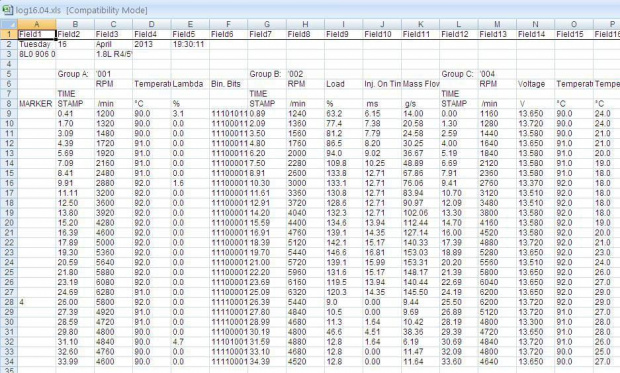Click the '002 group number cell
This screenshot has height=373, width=620.
point(305,74)
